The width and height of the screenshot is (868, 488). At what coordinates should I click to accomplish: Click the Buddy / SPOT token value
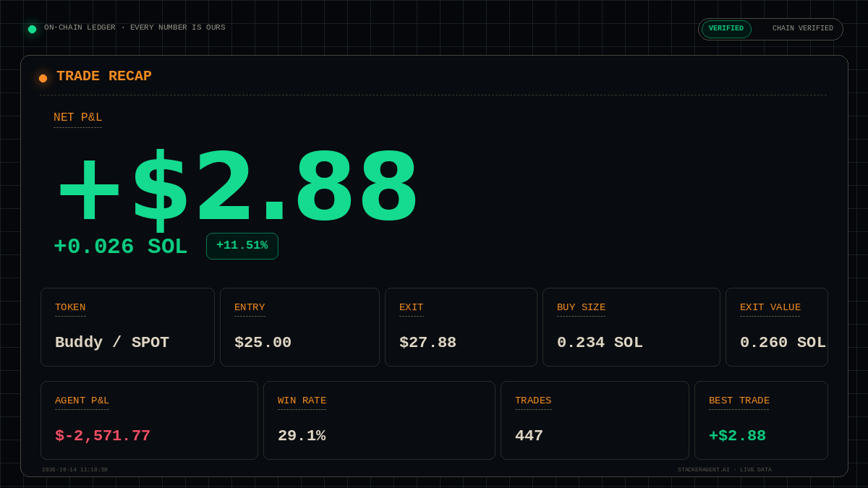(x=112, y=343)
